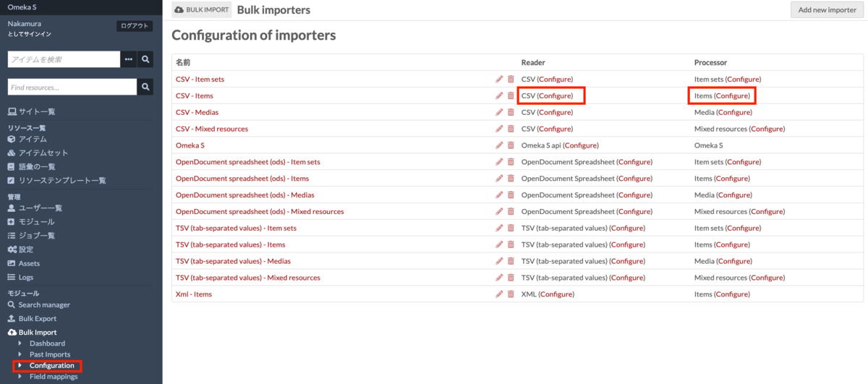This screenshot has width=868, height=384.
Task: Go to ジョブ一覧 in sidebar
Action: (31, 236)
